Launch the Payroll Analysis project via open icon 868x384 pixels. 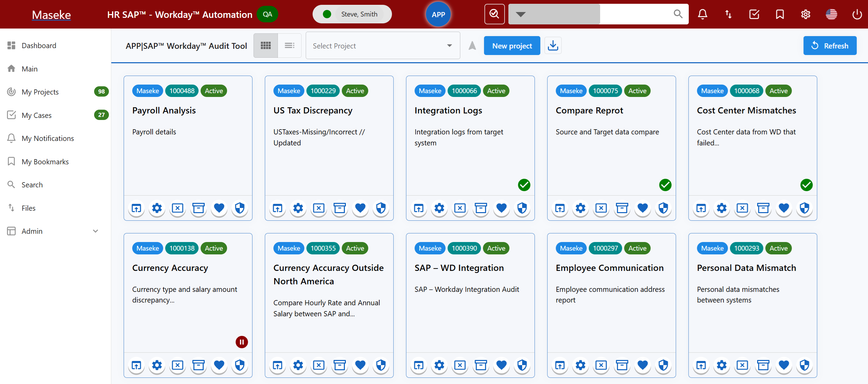coord(135,208)
